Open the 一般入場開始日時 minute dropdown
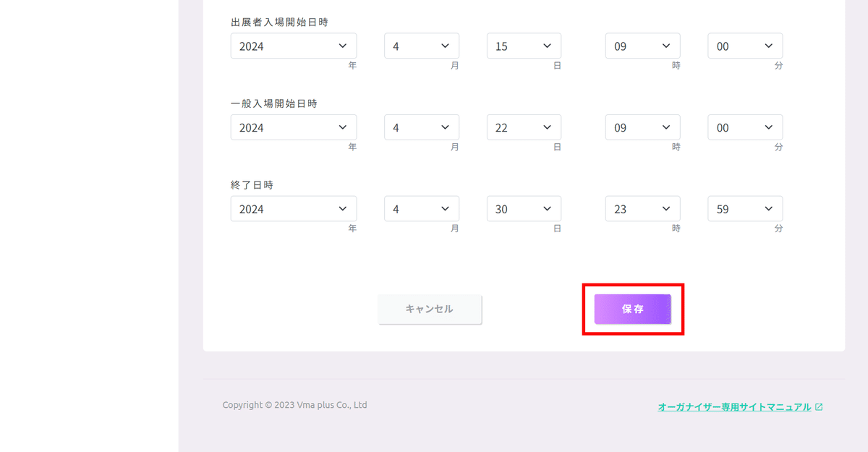The image size is (868, 452). (745, 127)
